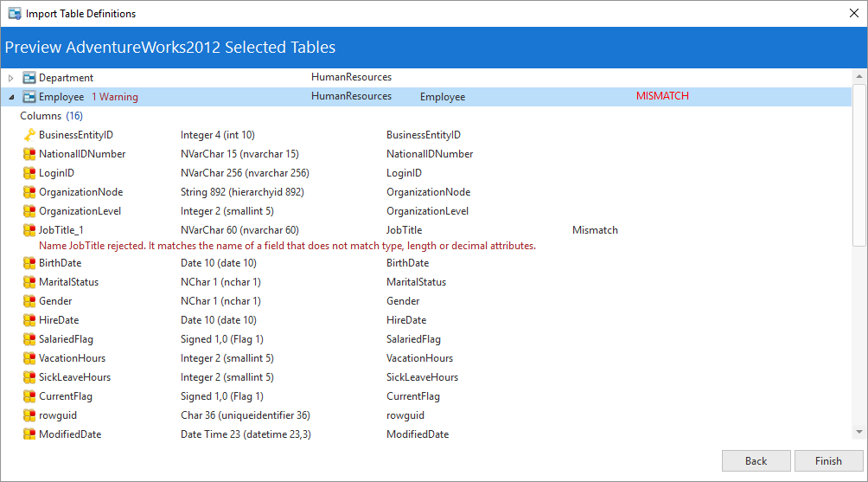The image size is (868, 482).
Task: Click the '1 Warning' label on Employee
Action: click(x=115, y=97)
